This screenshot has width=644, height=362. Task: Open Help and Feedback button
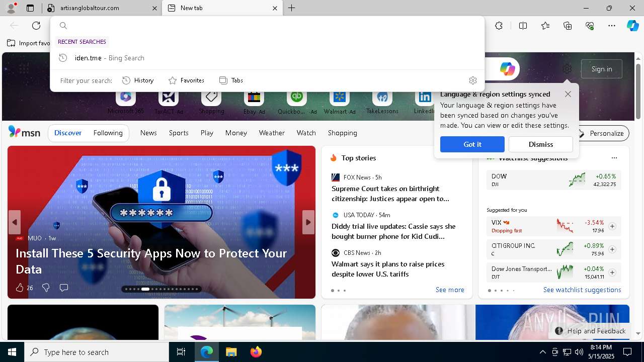[591, 331]
